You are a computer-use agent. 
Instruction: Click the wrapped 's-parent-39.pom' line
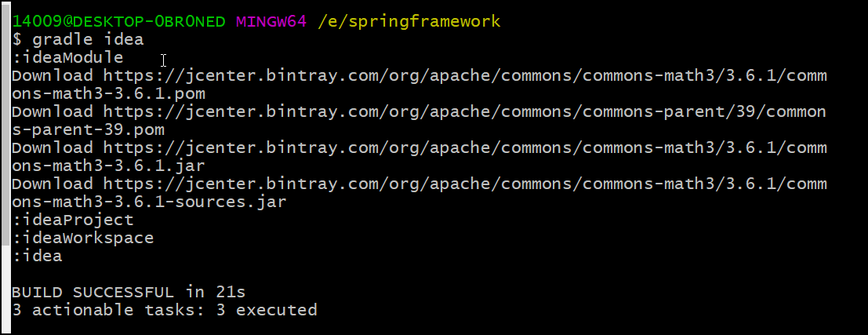(x=88, y=129)
